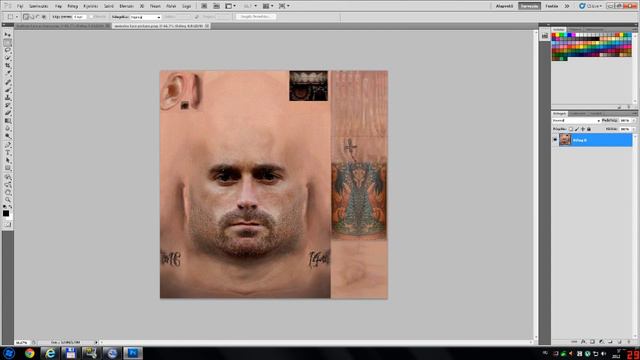The width and height of the screenshot is (640, 360).
Task: Select the Hand tool
Action: pos(7,193)
